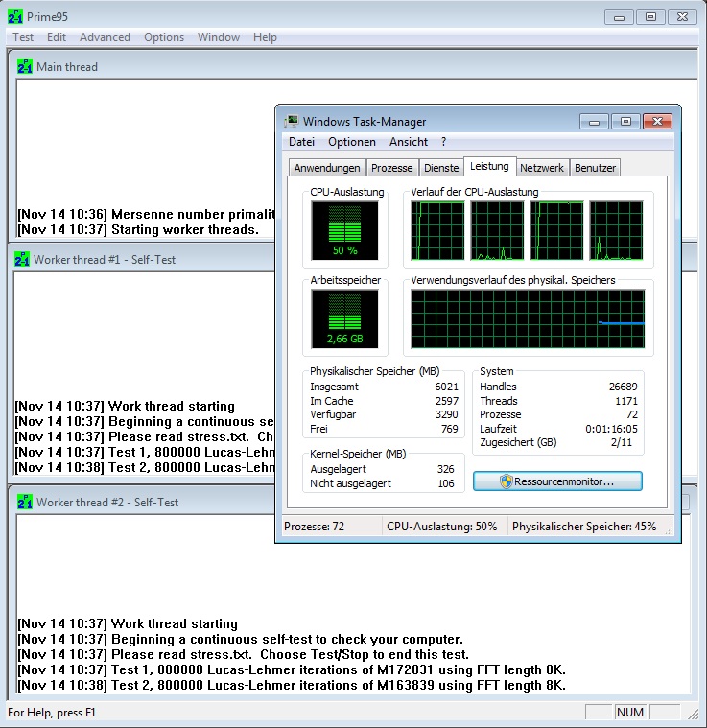Open the Ansicht menu in Task-Manager
Screen dimensions: 707x728
click(x=409, y=142)
